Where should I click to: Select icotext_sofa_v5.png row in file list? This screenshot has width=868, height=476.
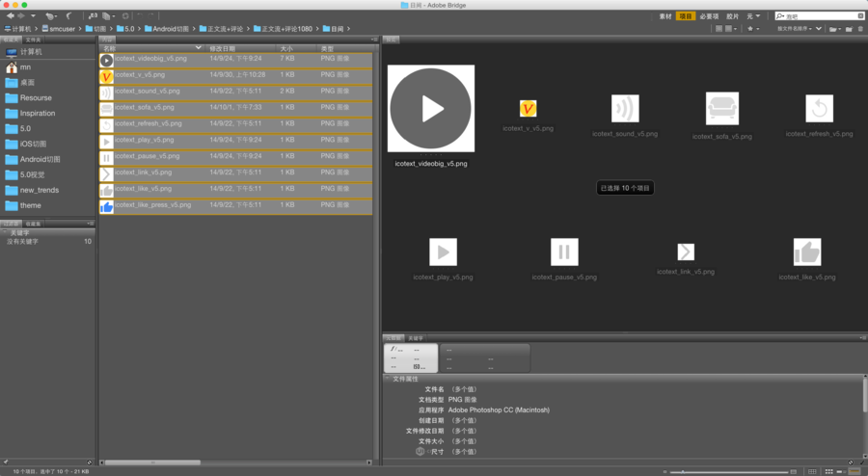(x=236, y=108)
